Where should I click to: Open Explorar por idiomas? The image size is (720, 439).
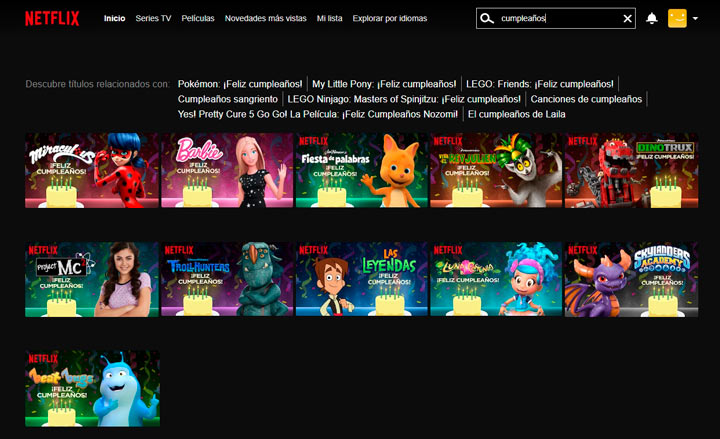pos(390,18)
